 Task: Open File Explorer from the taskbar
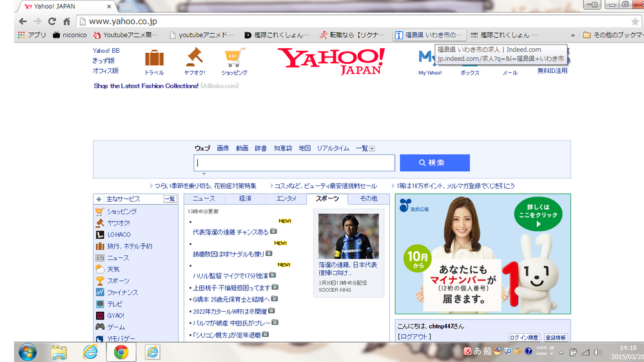[59, 352]
